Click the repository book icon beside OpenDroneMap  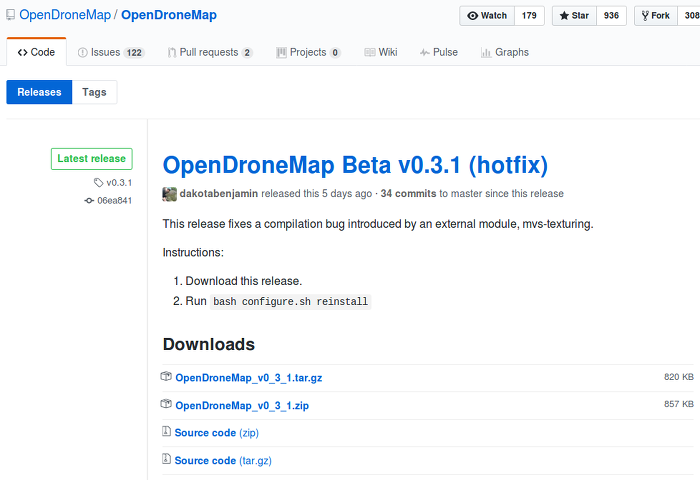[10, 15]
